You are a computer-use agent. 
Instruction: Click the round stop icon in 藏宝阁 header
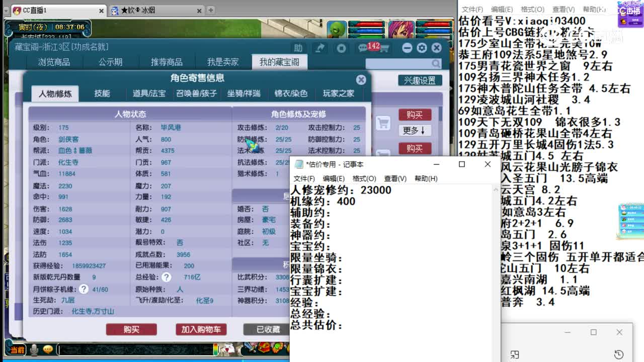click(342, 48)
